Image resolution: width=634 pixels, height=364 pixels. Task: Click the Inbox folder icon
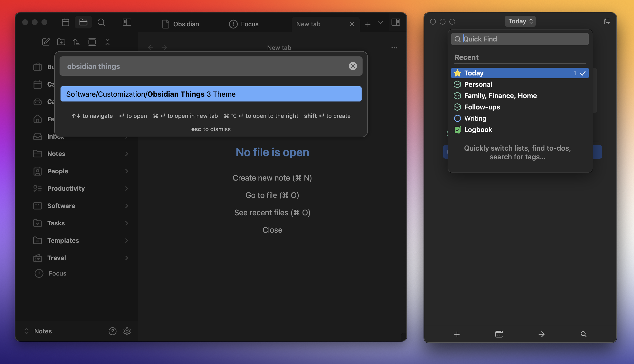38,136
